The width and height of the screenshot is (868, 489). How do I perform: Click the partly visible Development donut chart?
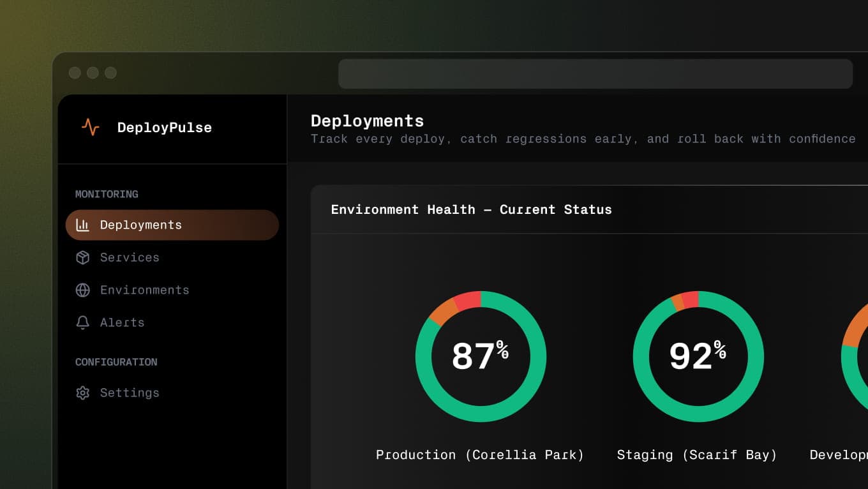coord(855,356)
